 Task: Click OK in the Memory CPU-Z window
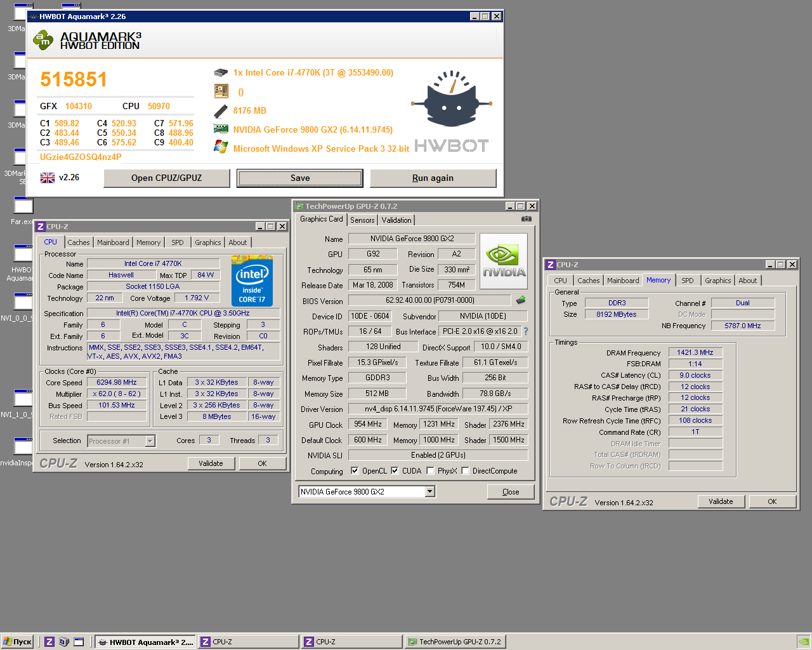coord(772,501)
